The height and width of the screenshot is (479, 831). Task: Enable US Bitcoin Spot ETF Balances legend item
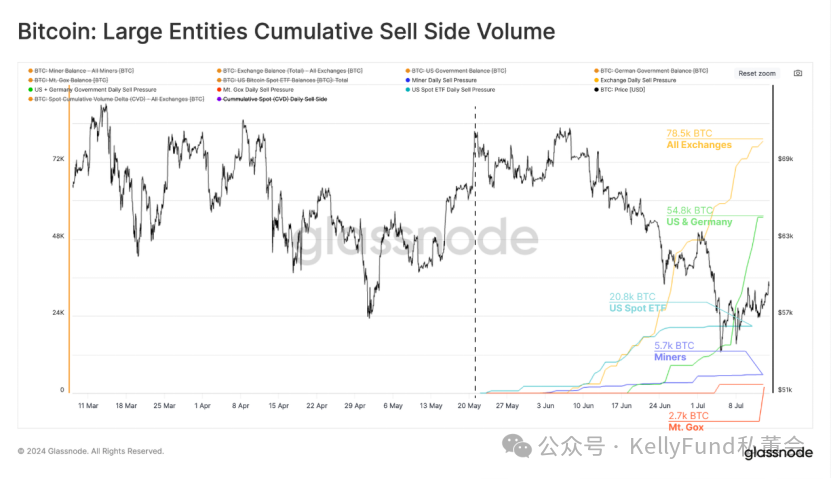(282, 80)
